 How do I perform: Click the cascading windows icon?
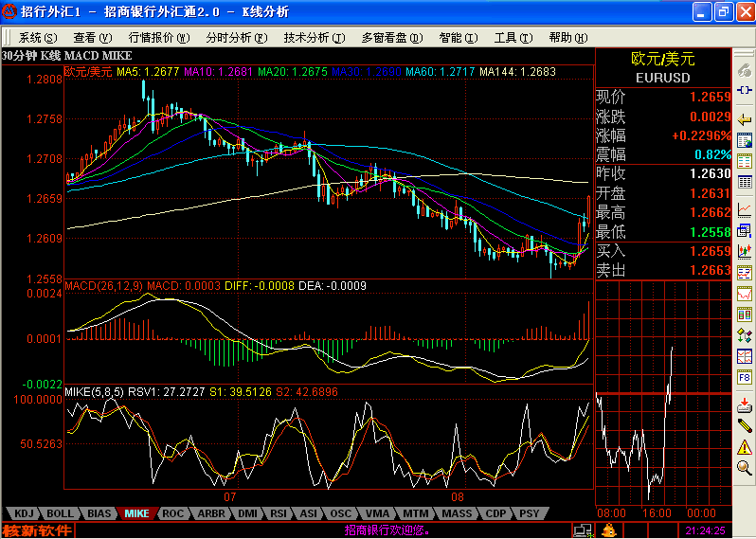point(745,230)
